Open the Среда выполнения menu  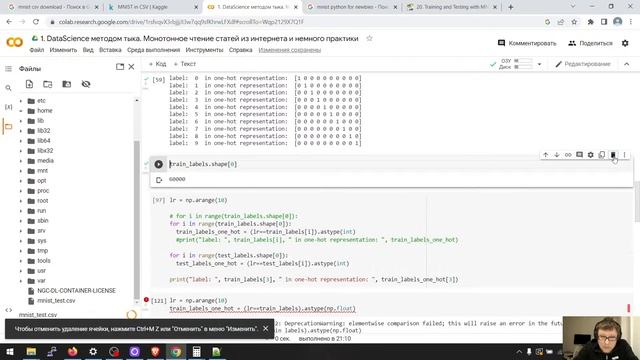coord(153,50)
